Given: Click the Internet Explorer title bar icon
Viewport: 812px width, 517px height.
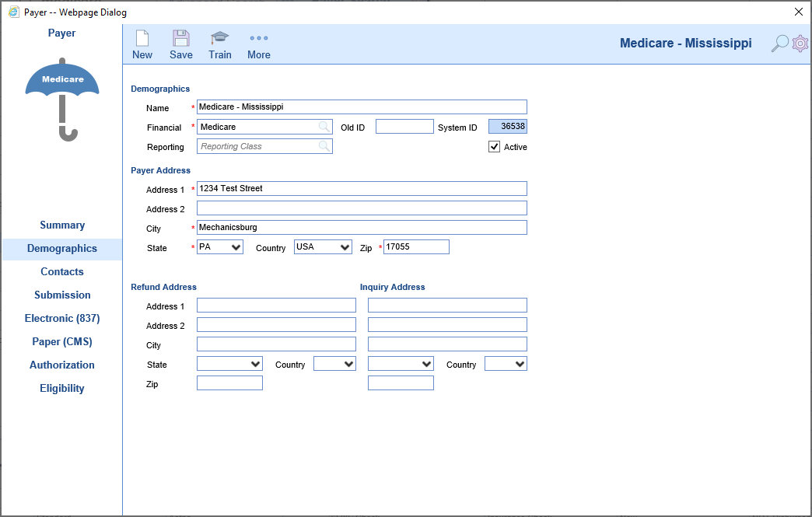Looking at the screenshot, I should [13, 12].
